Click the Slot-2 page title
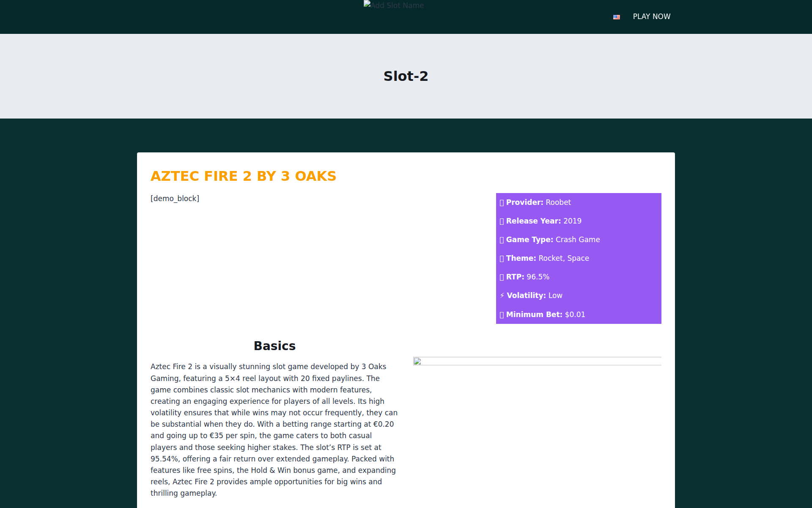Image resolution: width=812 pixels, height=508 pixels. click(x=406, y=76)
